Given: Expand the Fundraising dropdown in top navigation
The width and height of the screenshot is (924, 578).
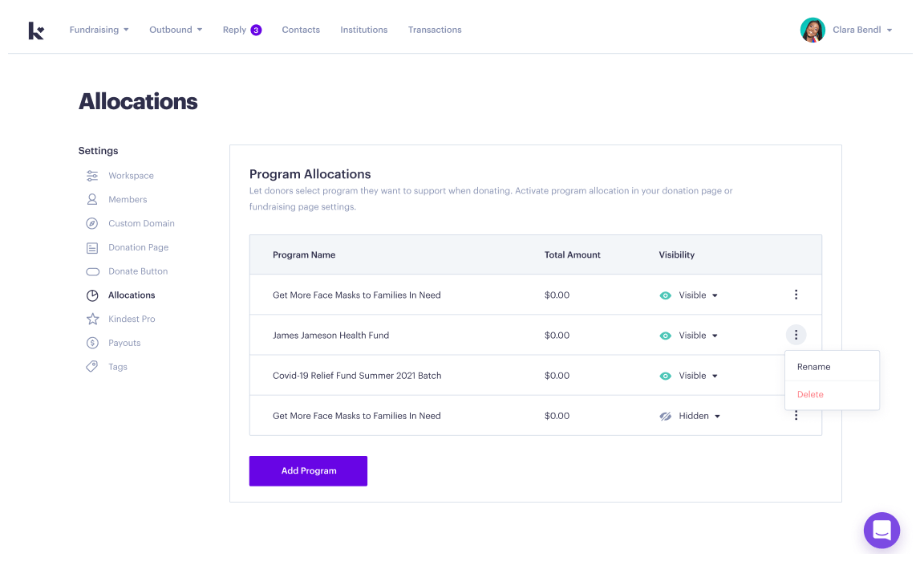Looking at the screenshot, I should [x=99, y=30].
